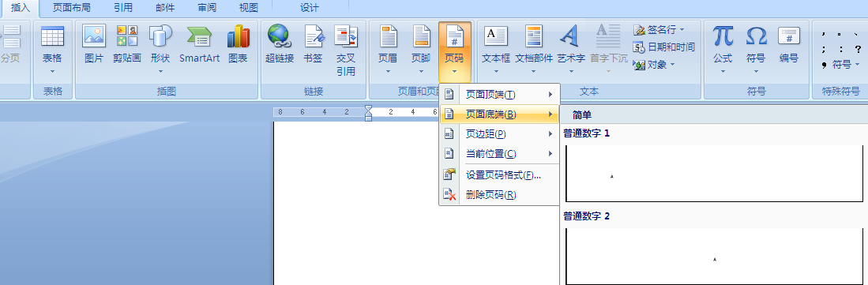Expand the dropdown arrow under 页眉

tap(388, 71)
